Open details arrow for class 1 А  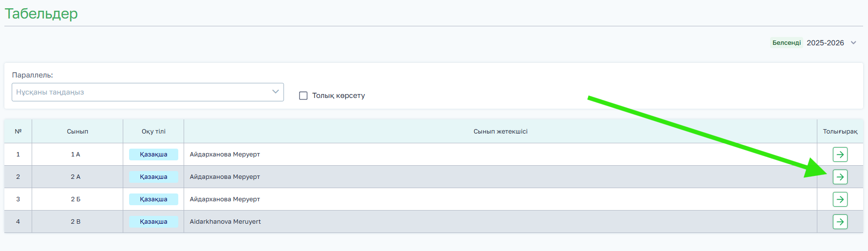(840, 154)
